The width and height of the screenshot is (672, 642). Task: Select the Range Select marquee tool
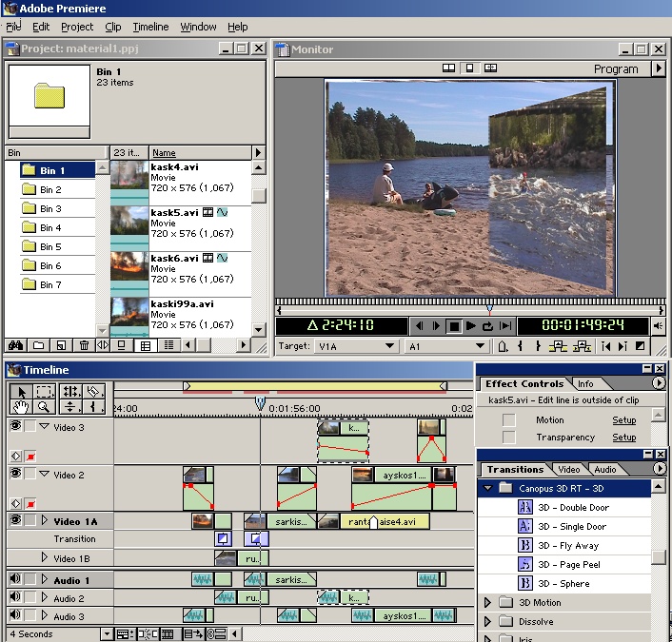tap(44, 391)
